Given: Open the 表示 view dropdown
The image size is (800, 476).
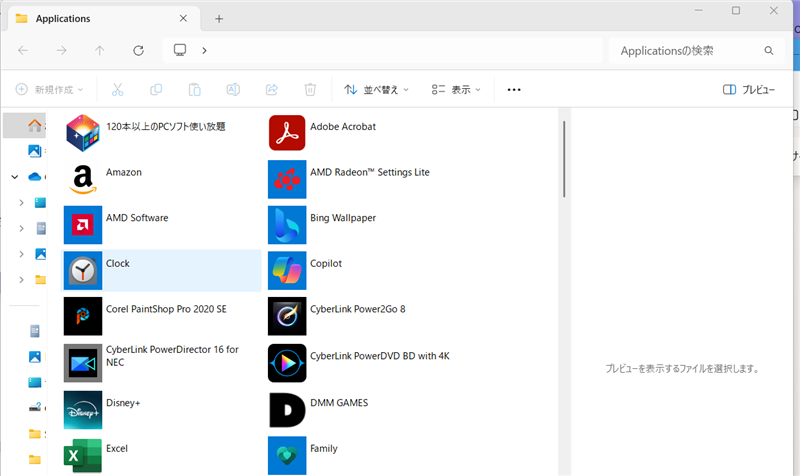Looking at the screenshot, I should point(456,90).
